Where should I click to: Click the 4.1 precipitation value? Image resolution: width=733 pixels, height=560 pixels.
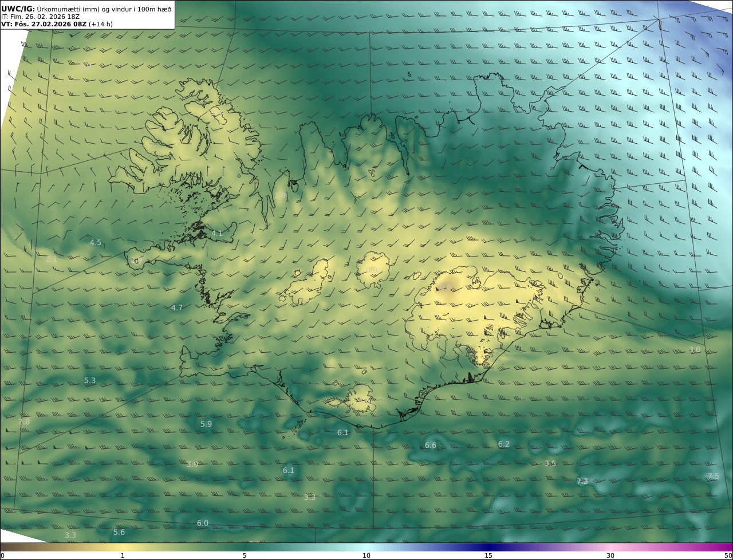pos(217,234)
